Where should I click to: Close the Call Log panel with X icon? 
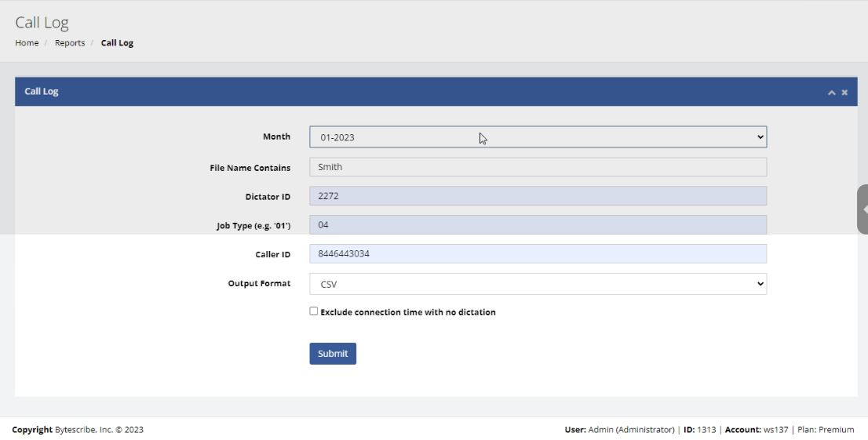pos(844,93)
